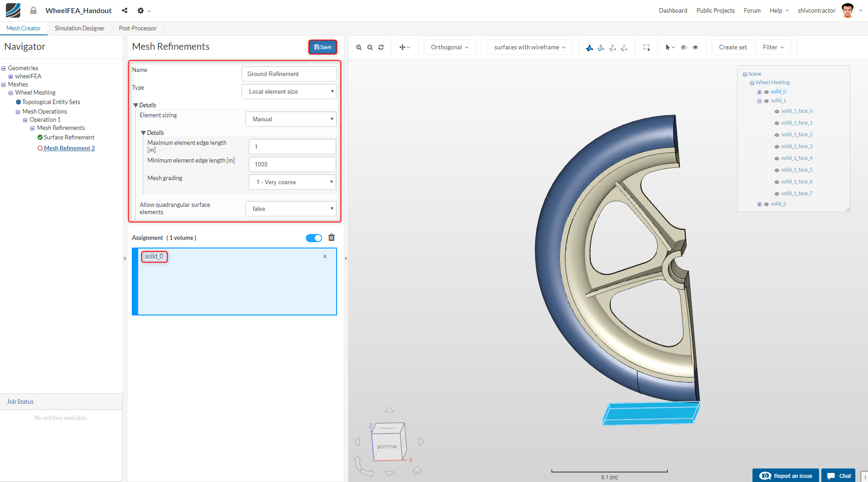This screenshot has width=868, height=482.
Task: Expand solid_0 node in scene tree
Action: click(760, 92)
